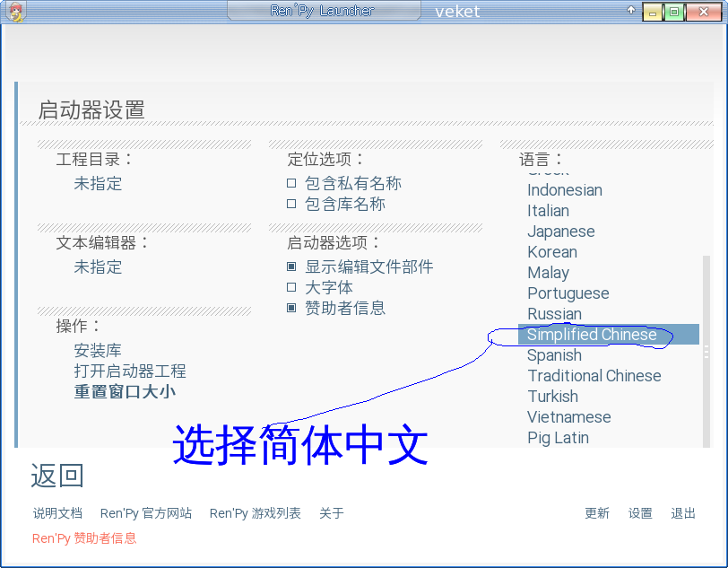Click 关于 about link
728x568 pixels.
pos(332,513)
